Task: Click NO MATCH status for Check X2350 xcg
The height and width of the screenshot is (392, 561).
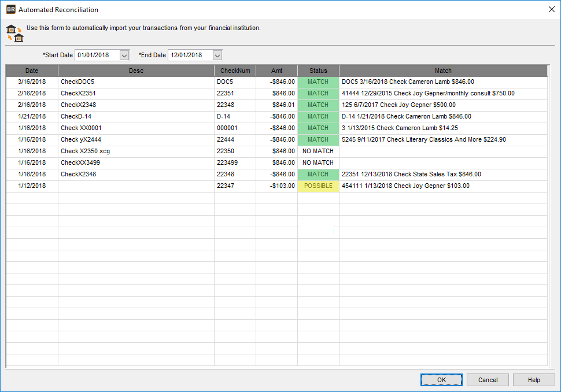Action: click(x=318, y=151)
